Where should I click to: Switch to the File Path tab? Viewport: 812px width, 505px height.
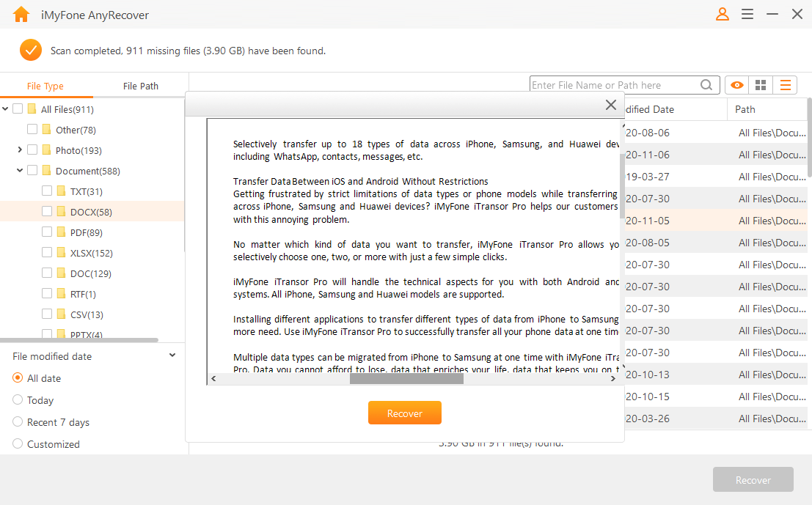point(140,85)
